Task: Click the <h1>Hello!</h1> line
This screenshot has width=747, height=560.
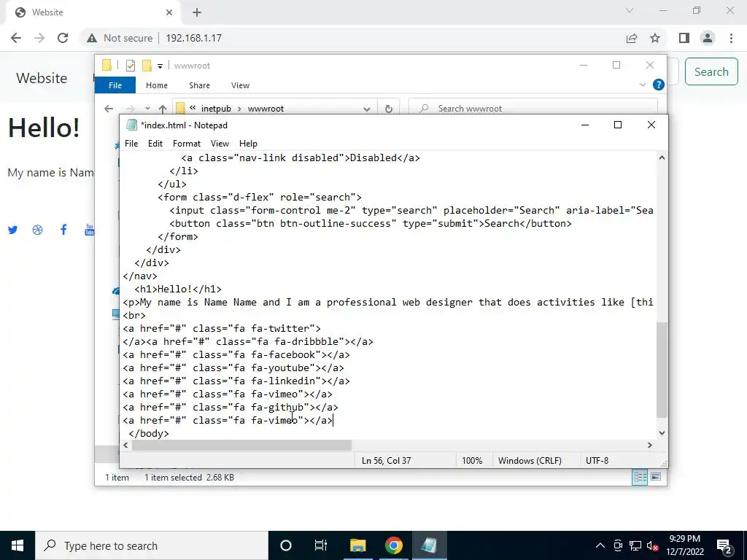Action: click(178, 289)
